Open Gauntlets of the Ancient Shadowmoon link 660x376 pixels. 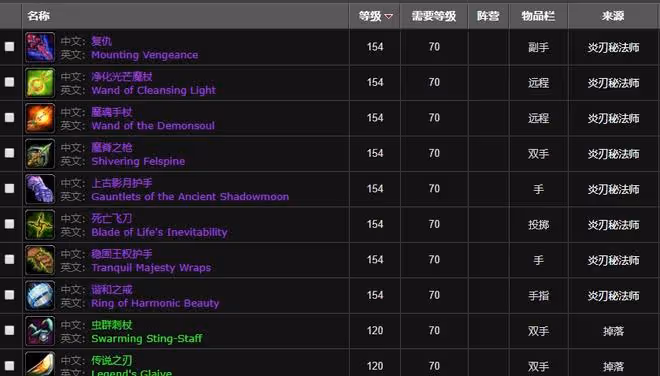point(190,197)
